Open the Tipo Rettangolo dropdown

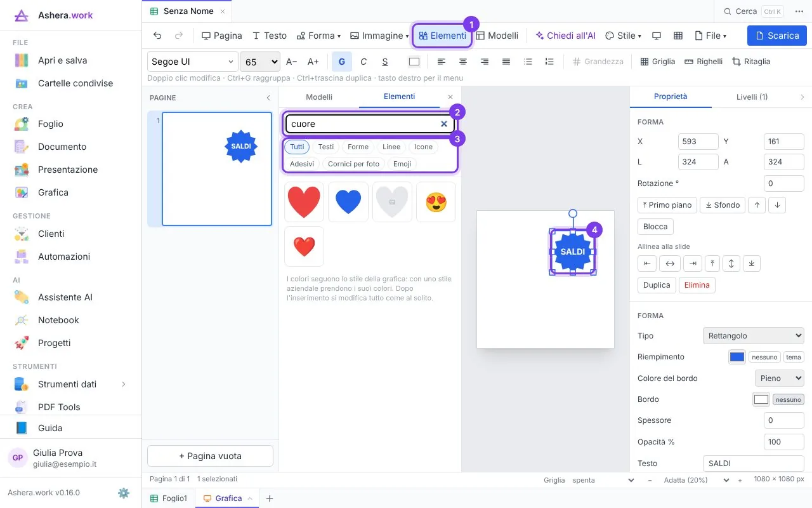pos(754,335)
